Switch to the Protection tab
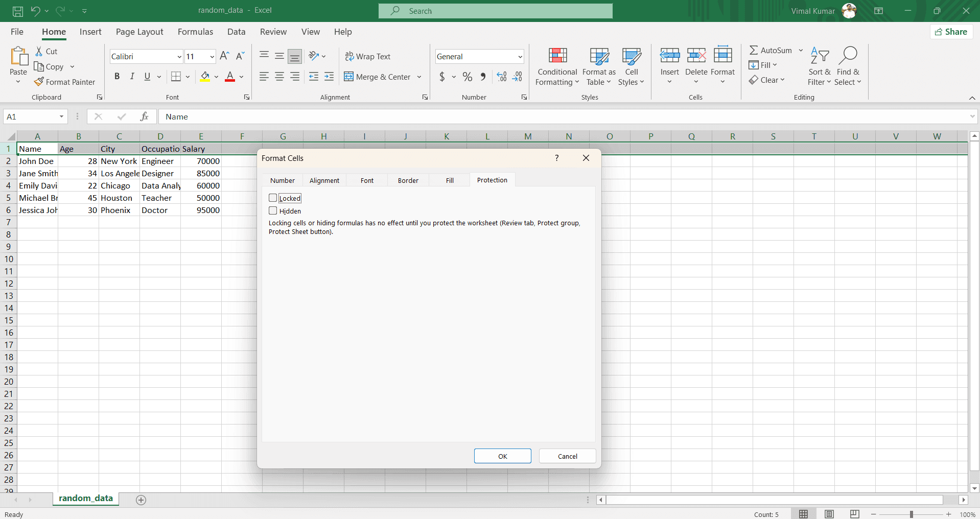980x519 pixels. pos(492,180)
